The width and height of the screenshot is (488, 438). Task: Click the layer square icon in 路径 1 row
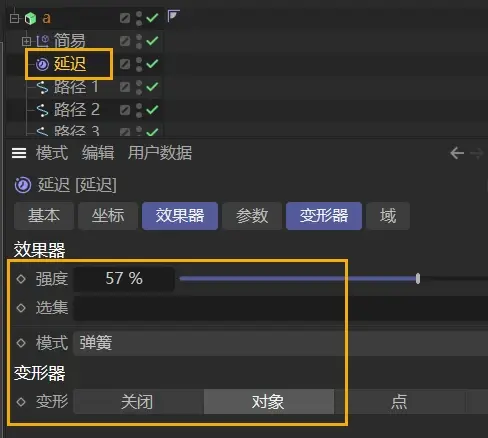(x=125, y=87)
